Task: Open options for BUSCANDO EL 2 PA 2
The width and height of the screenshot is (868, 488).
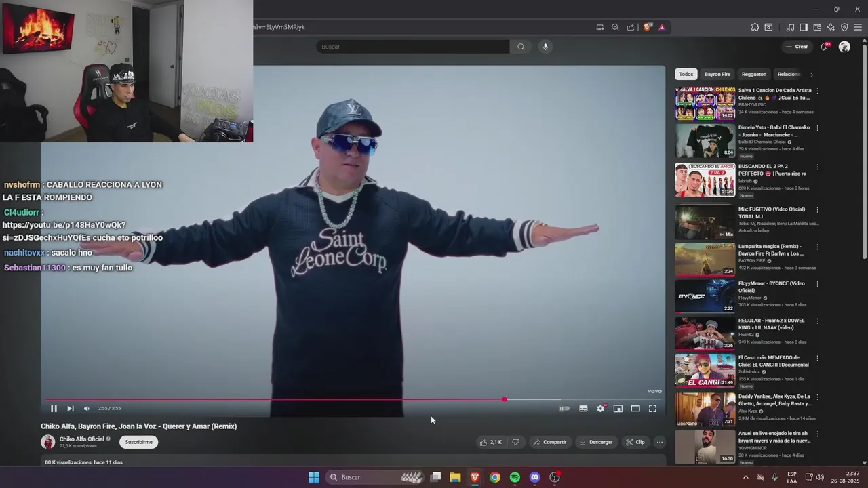Action: [x=817, y=167]
